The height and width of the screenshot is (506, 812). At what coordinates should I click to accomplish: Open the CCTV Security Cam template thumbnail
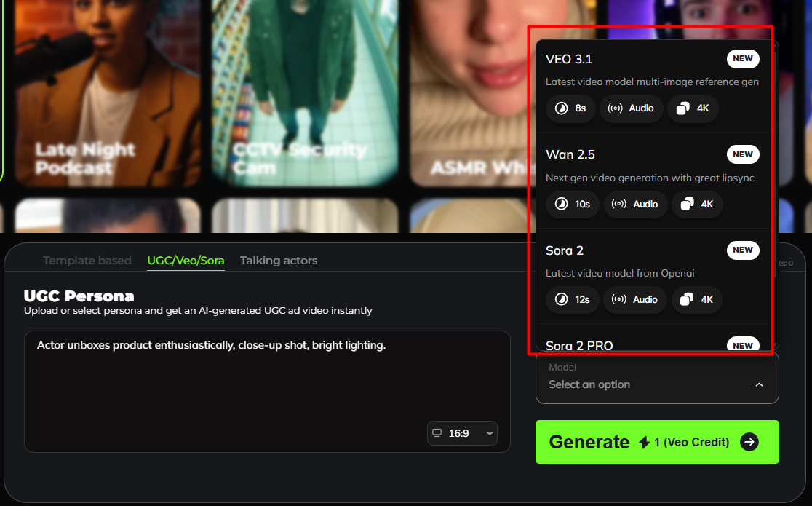click(x=305, y=93)
